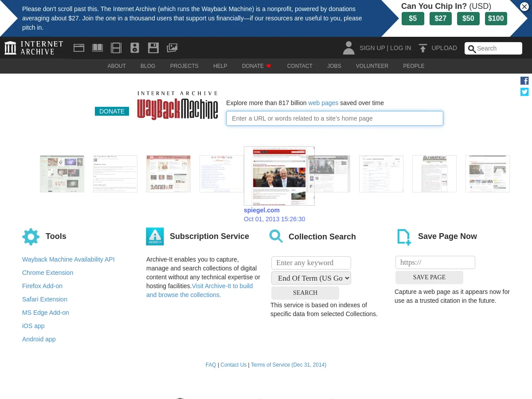
Task: Navigate to the VOLUNTEER page
Action: coord(372,66)
